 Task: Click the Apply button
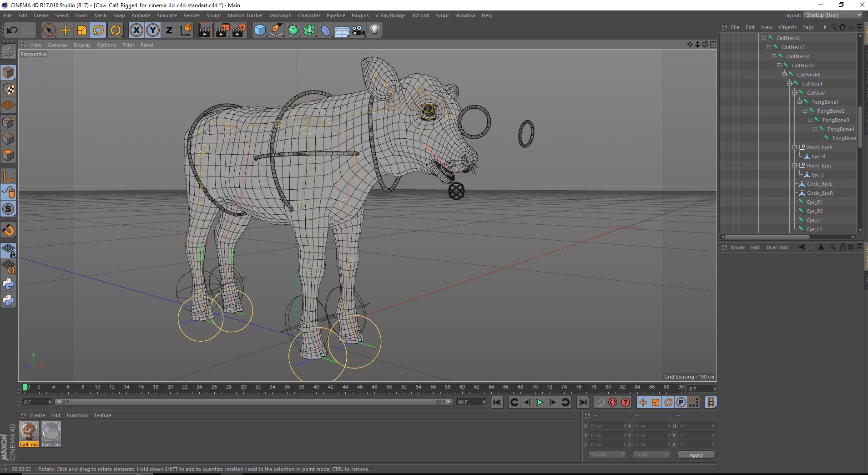[696, 455]
